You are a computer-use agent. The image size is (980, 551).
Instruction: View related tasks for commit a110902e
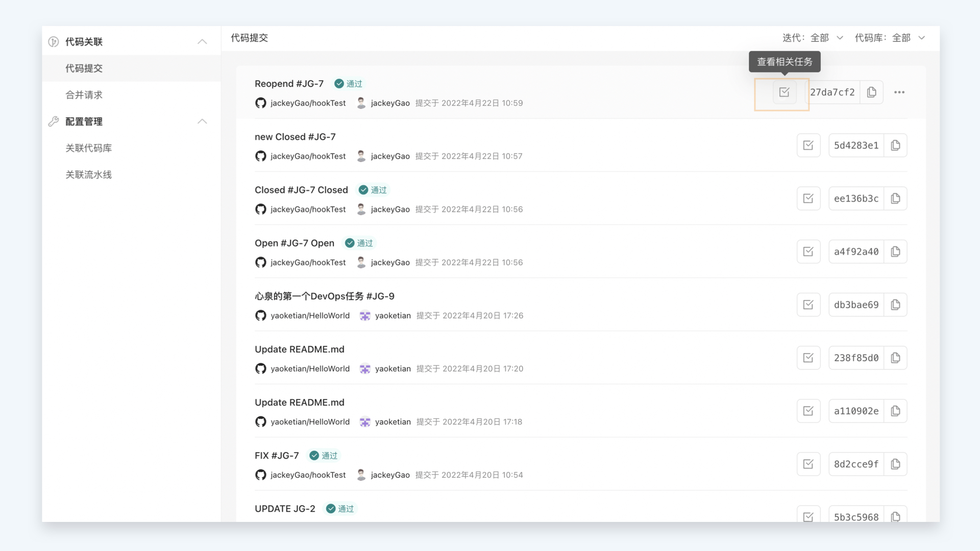point(808,411)
